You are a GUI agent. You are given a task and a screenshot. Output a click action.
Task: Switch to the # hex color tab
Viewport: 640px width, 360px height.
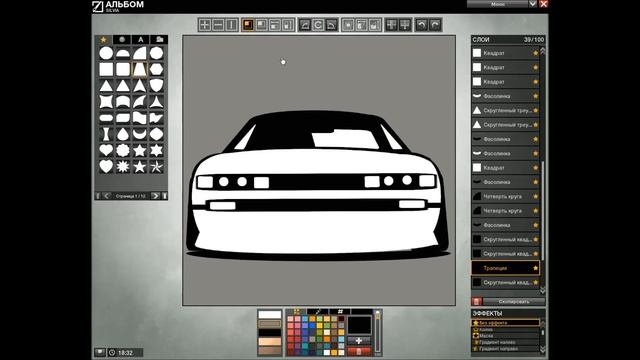point(340,312)
